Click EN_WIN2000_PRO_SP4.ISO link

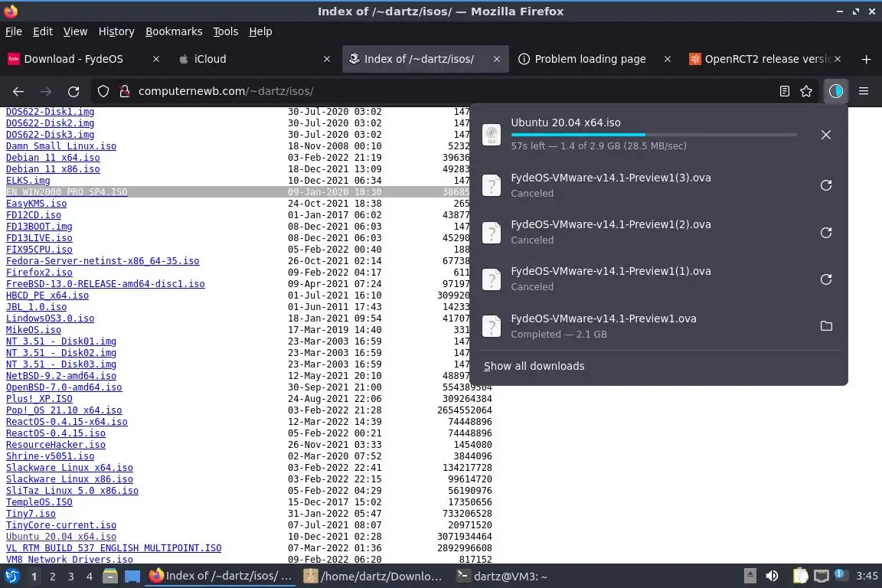(67, 192)
